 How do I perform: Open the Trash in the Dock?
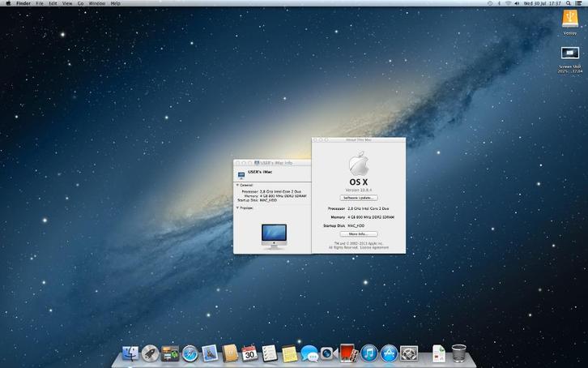pos(459,353)
